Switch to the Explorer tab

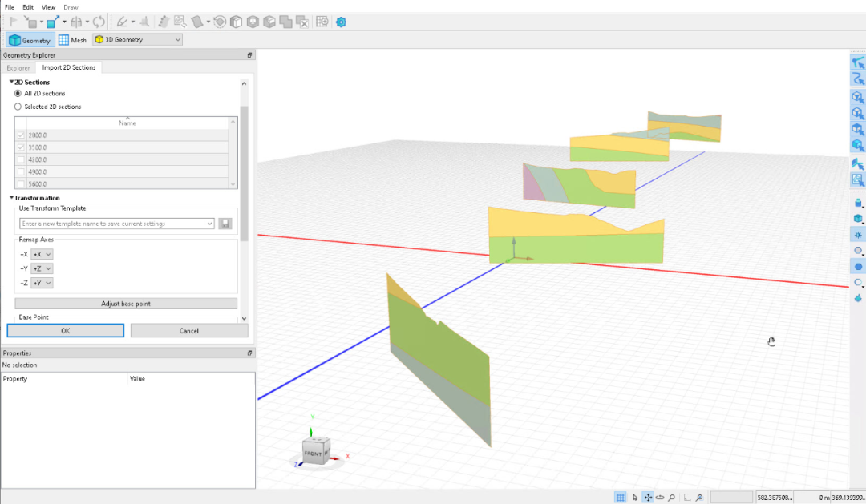[18, 68]
